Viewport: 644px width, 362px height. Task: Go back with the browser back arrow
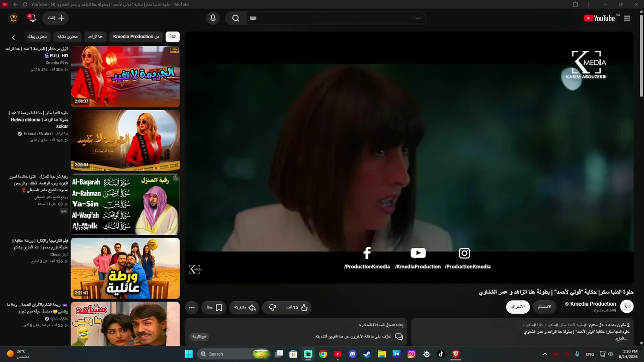pyautogui.click(x=15, y=4)
